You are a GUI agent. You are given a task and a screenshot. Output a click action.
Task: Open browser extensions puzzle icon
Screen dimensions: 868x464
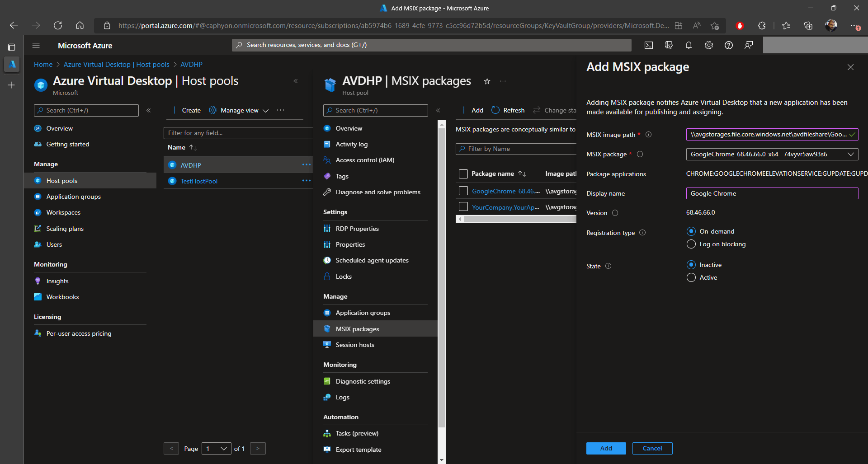click(x=762, y=26)
